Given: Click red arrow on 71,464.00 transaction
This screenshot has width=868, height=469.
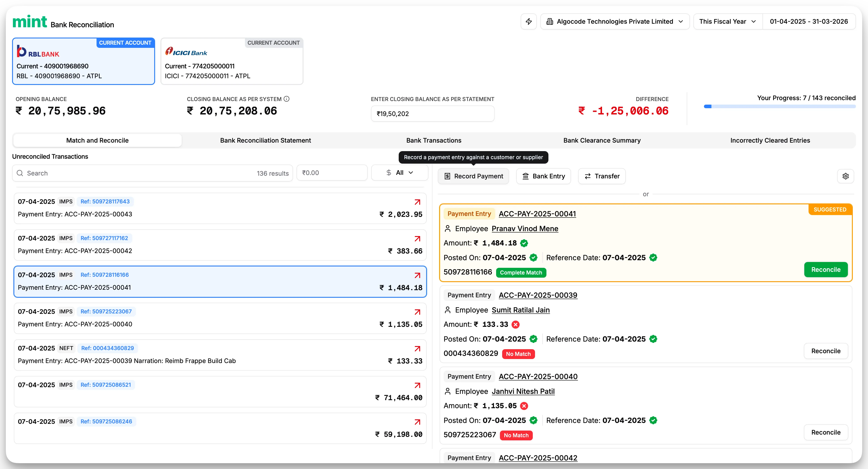Looking at the screenshot, I should [417, 385].
